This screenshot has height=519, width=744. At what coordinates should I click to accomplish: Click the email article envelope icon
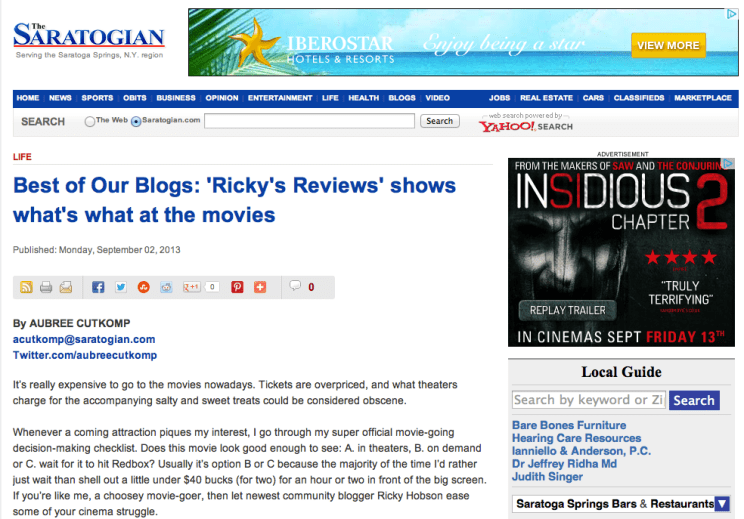(66, 287)
